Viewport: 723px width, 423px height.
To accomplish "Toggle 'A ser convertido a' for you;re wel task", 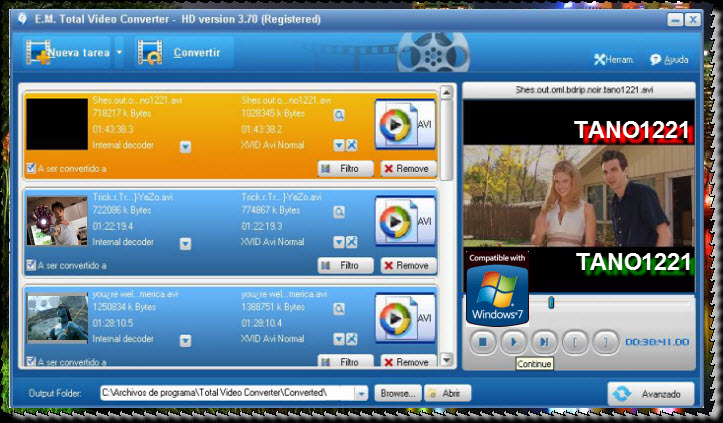I will point(31,361).
